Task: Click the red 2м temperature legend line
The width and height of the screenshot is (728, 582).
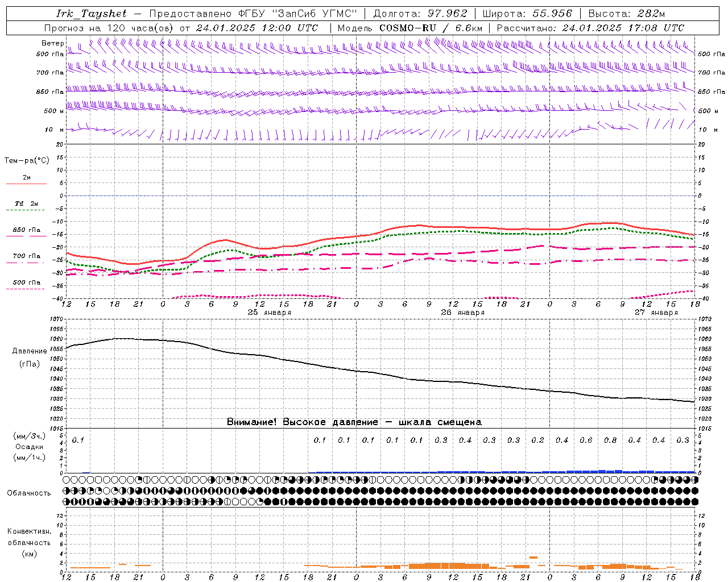Action: pyautogui.click(x=26, y=184)
